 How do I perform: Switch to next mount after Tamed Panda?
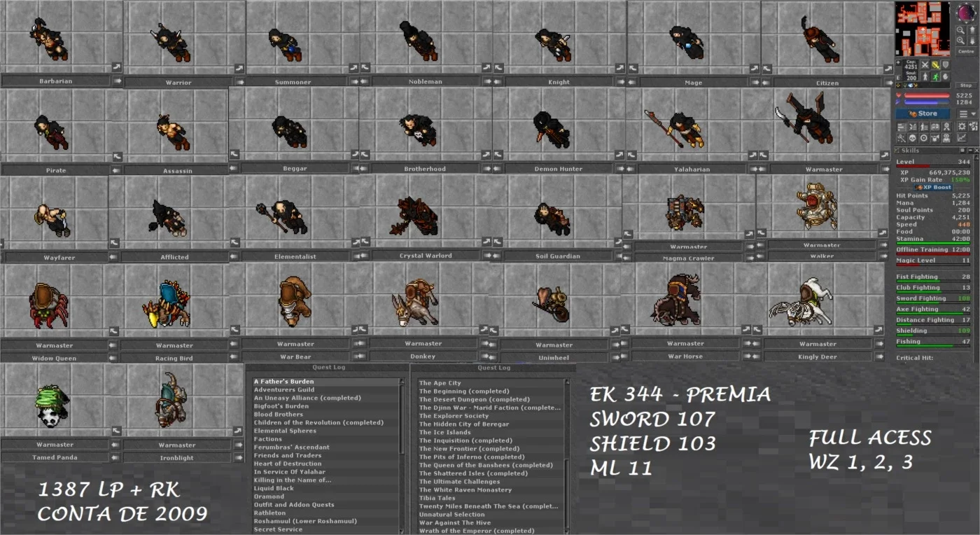[x=115, y=457]
